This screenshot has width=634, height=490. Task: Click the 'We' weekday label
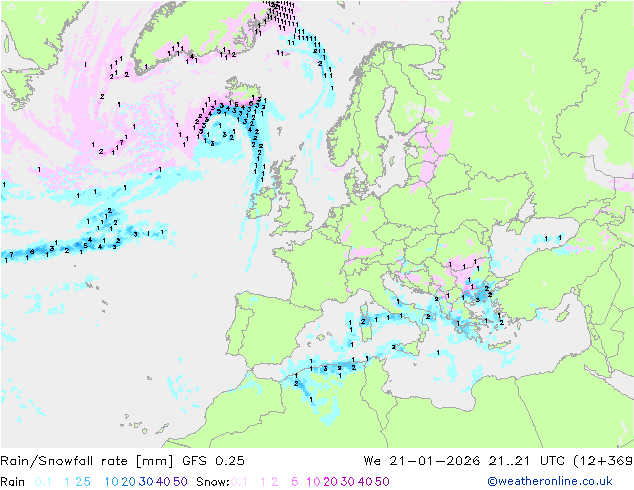click(372, 461)
